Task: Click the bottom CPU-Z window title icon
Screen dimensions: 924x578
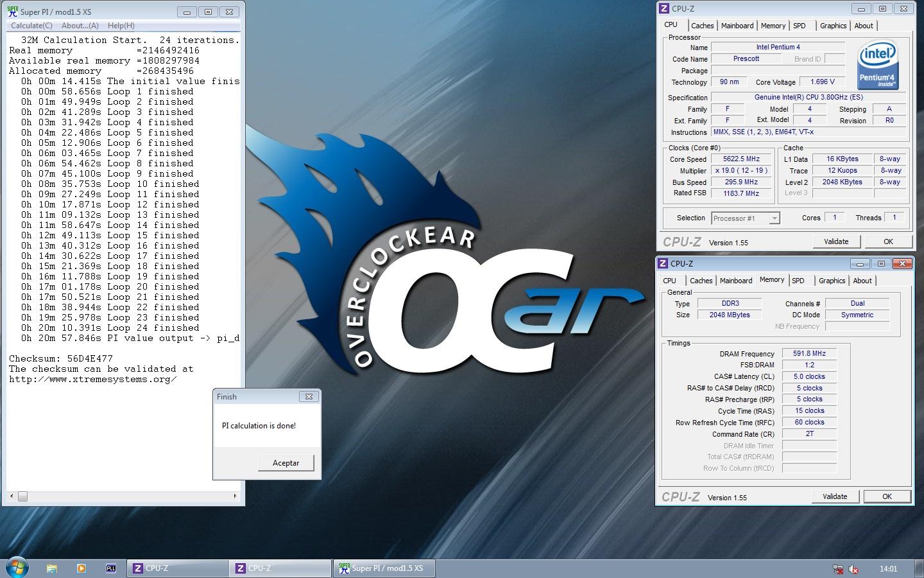Action: pos(662,263)
